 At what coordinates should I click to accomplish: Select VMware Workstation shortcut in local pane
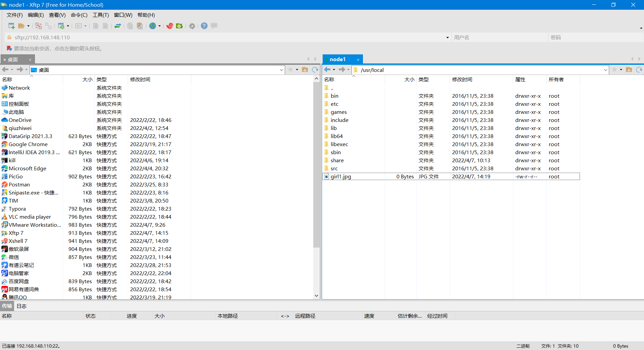coord(96,225)
